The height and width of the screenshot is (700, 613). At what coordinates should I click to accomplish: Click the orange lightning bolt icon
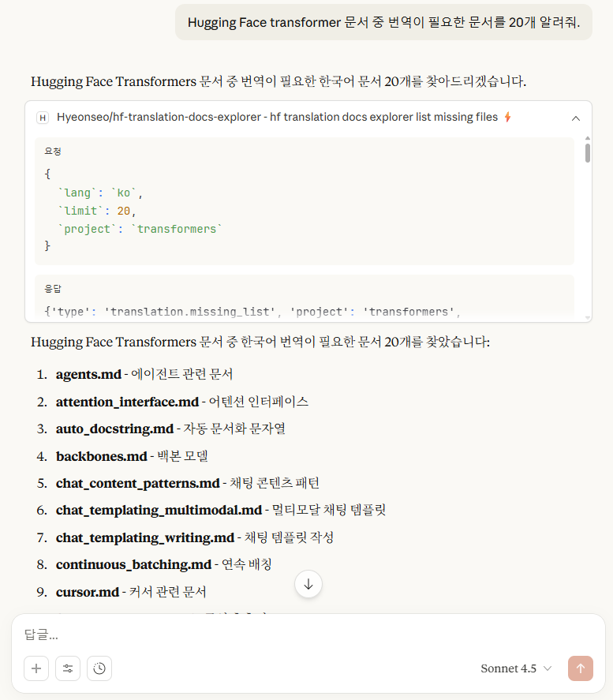point(508,118)
